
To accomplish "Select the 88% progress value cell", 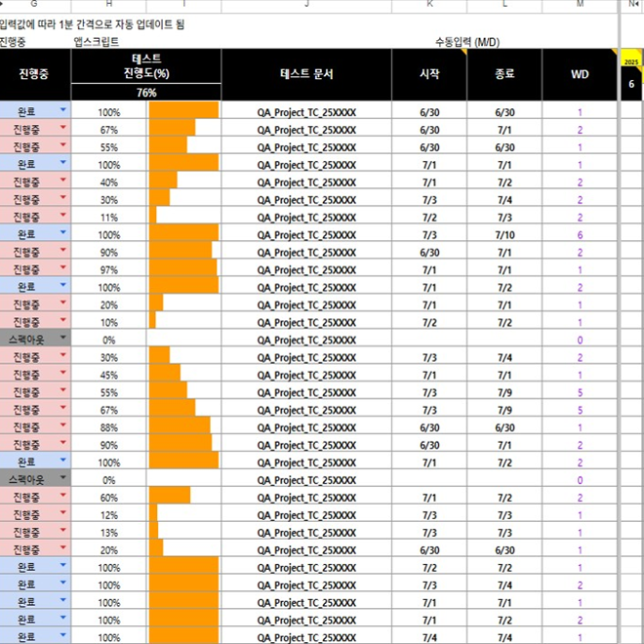I will (x=109, y=427).
